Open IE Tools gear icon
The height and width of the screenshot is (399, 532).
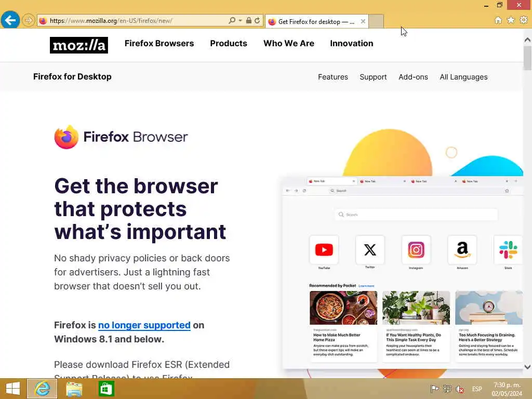point(524,20)
